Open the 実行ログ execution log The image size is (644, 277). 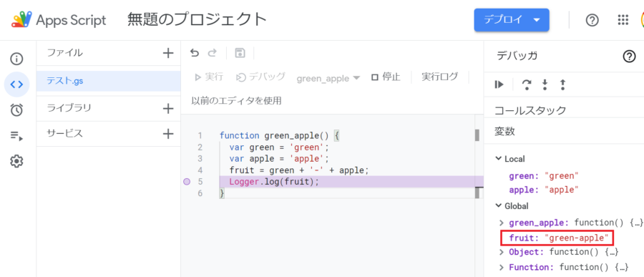[x=439, y=77]
